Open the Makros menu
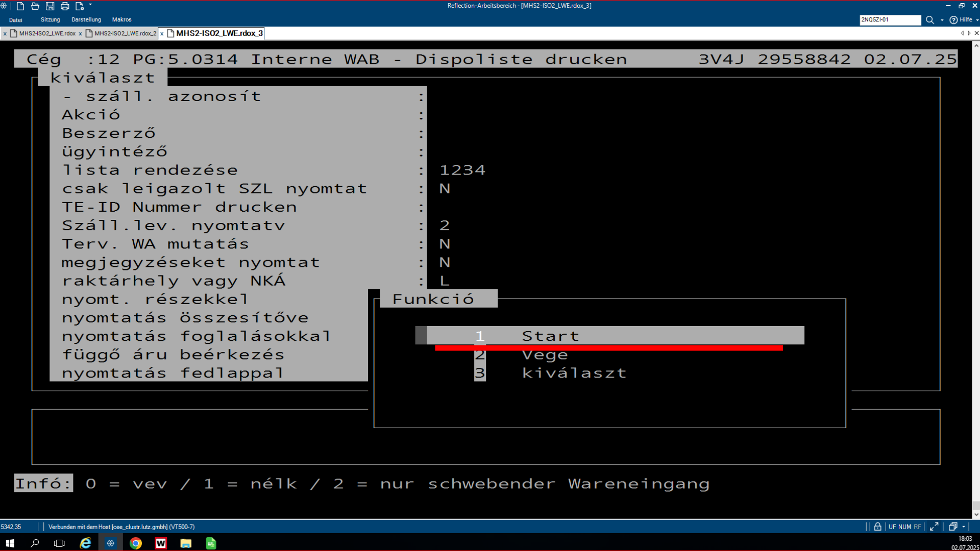This screenshot has width=980, height=551. 121,19
